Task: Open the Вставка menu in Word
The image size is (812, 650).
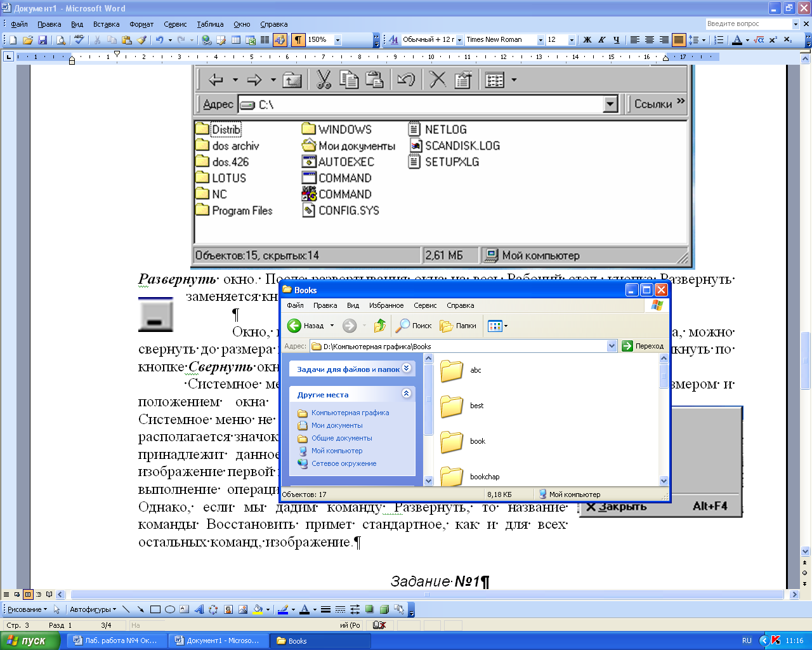Action: [x=106, y=24]
